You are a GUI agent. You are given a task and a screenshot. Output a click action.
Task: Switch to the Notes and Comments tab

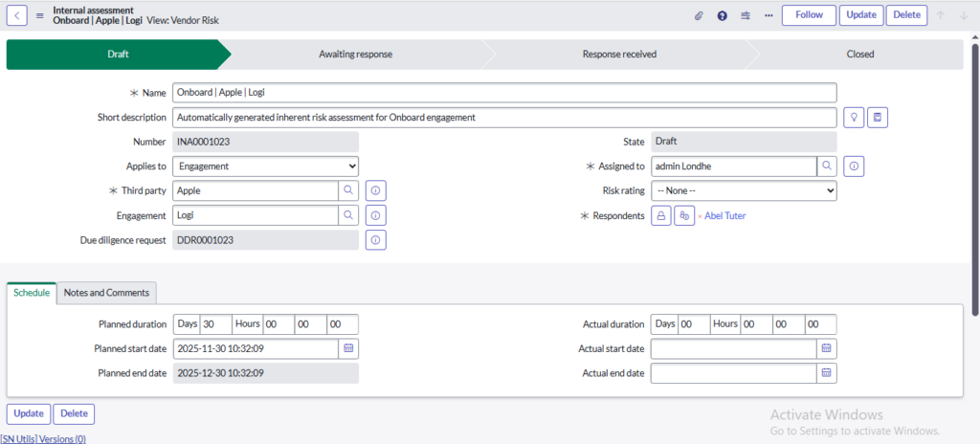click(x=106, y=293)
